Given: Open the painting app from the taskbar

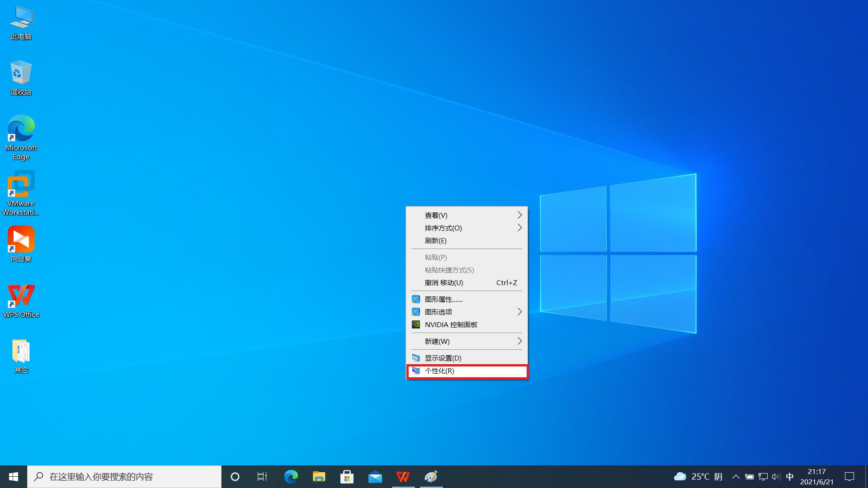Looking at the screenshot, I should 431,476.
